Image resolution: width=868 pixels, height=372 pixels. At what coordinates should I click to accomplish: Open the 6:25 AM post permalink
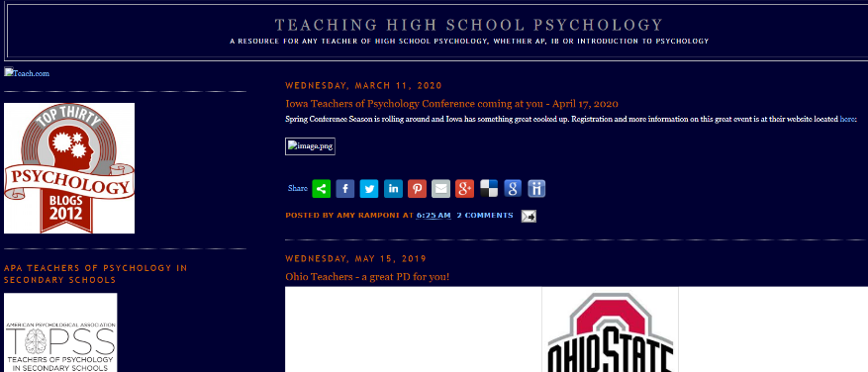tap(434, 216)
